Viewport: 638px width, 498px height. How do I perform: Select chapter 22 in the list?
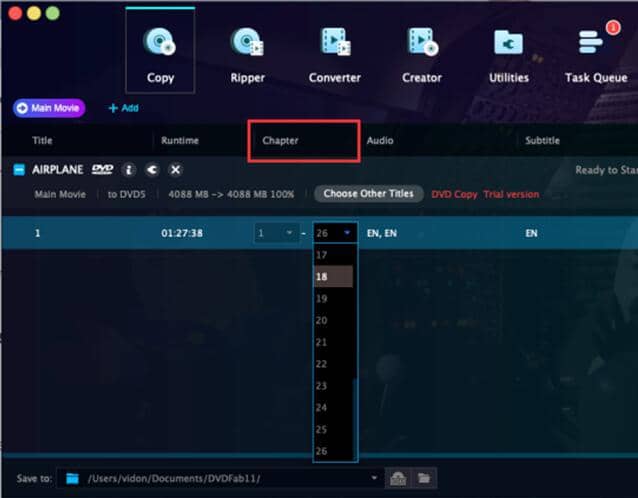[333, 364]
